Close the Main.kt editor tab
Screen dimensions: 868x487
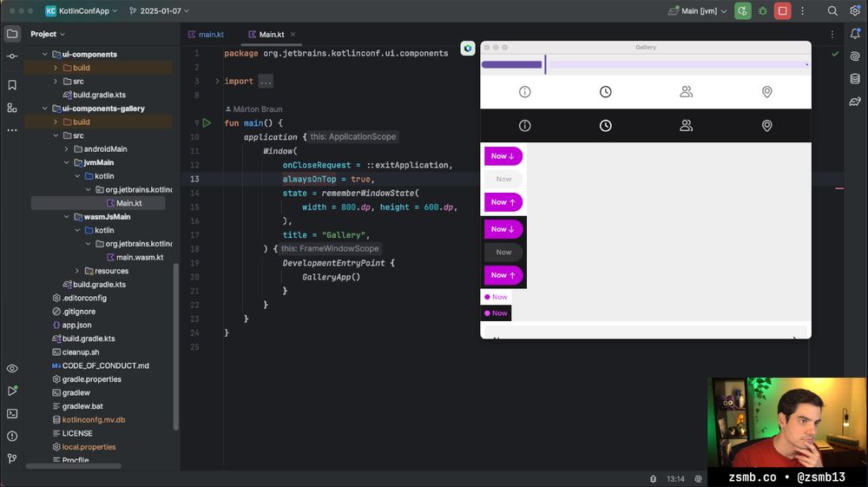click(x=293, y=35)
